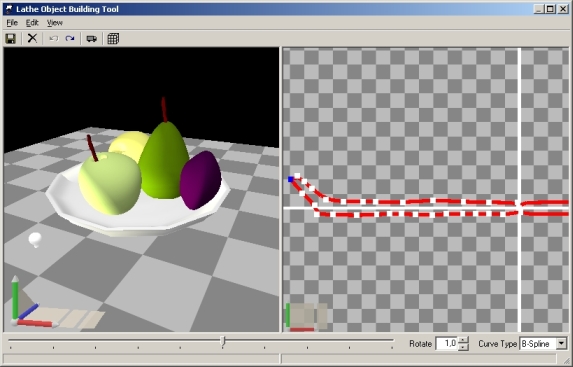Decrease Rotate value with down arrow

point(463,347)
